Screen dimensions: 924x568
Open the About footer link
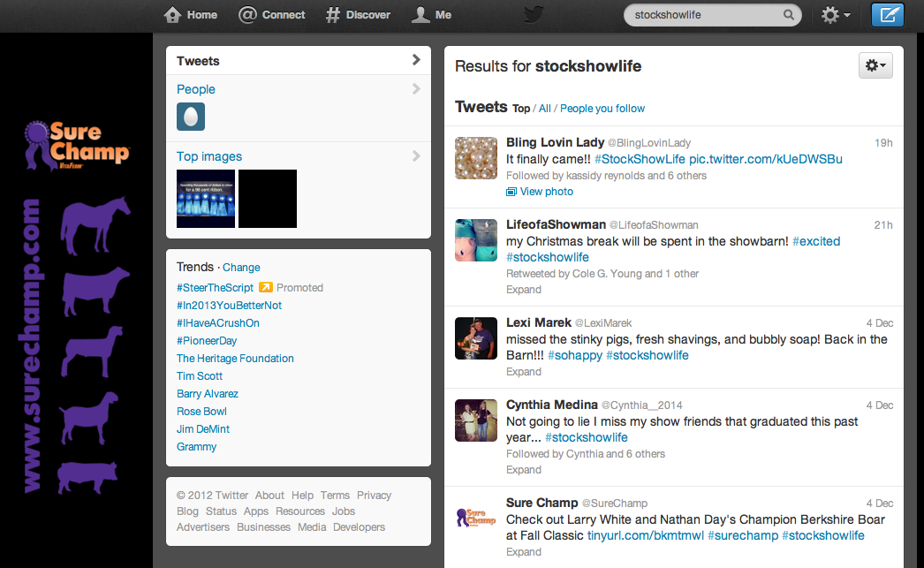click(269, 496)
